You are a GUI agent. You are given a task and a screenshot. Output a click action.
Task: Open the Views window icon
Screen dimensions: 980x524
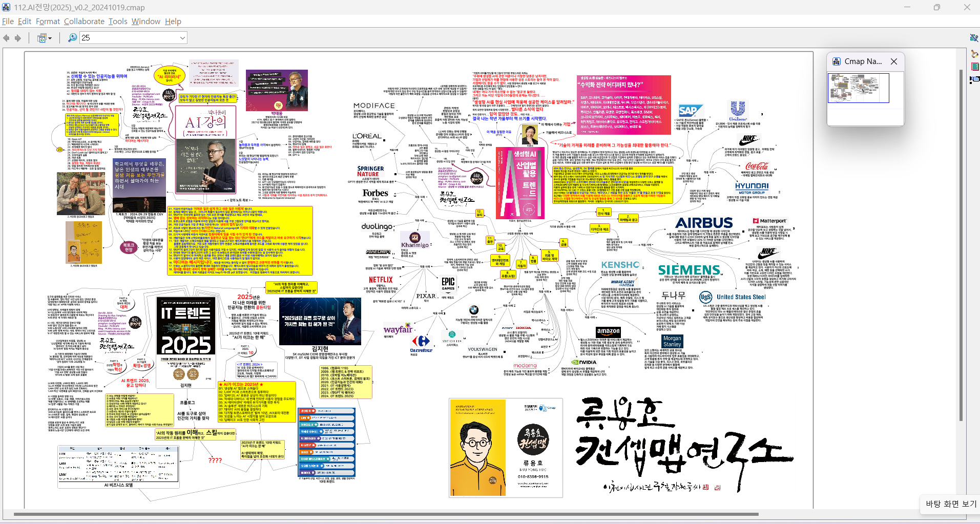click(x=42, y=38)
